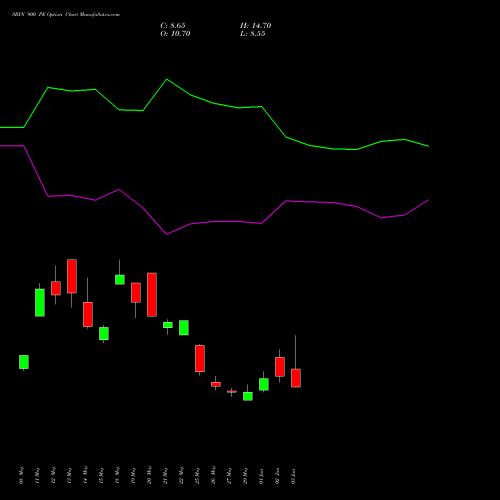Select the 03 Jun date label
The height and width of the screenshot is (500, 500).
[x=293, y=475]
